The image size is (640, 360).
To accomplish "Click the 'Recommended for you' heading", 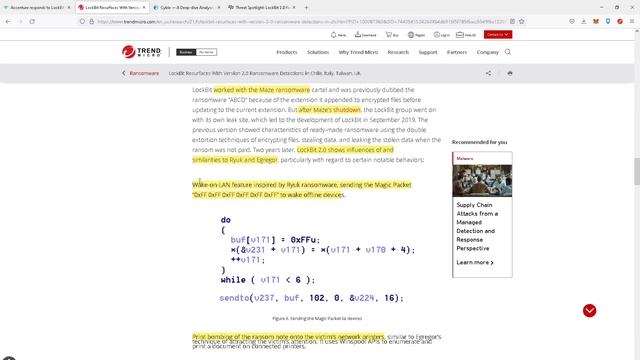I will coord(479,142).
